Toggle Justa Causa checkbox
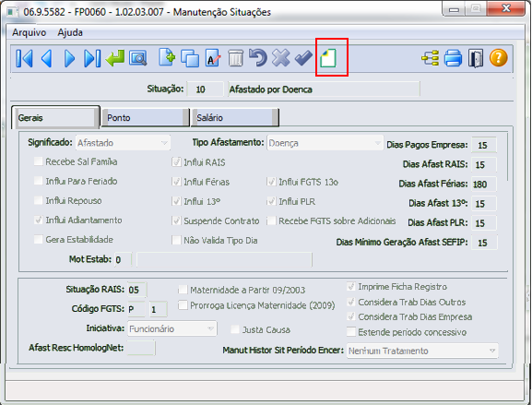Viewport: 532px width, 405px height. (x=235, y=329)
